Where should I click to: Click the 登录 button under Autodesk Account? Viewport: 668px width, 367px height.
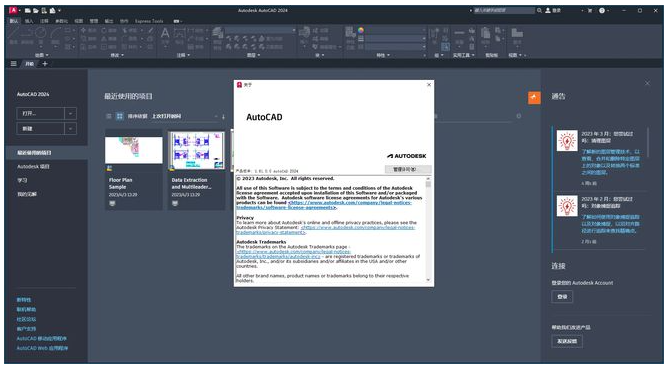click(x=562, y=297)
